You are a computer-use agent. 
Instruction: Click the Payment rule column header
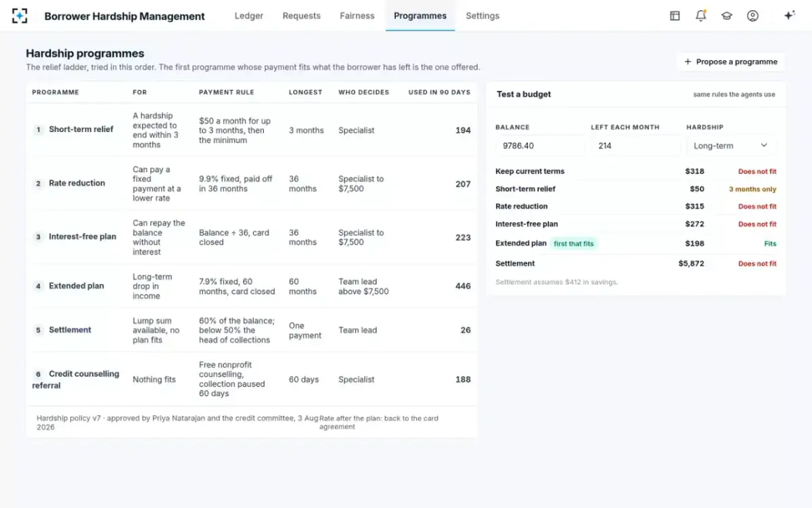tap(227, 92)
